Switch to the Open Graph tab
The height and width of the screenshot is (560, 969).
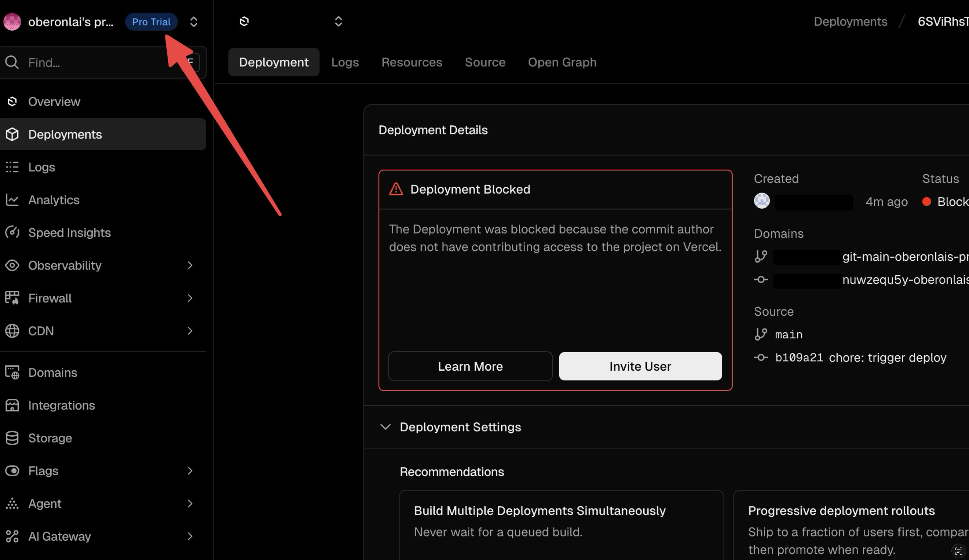tap(562, 62)
